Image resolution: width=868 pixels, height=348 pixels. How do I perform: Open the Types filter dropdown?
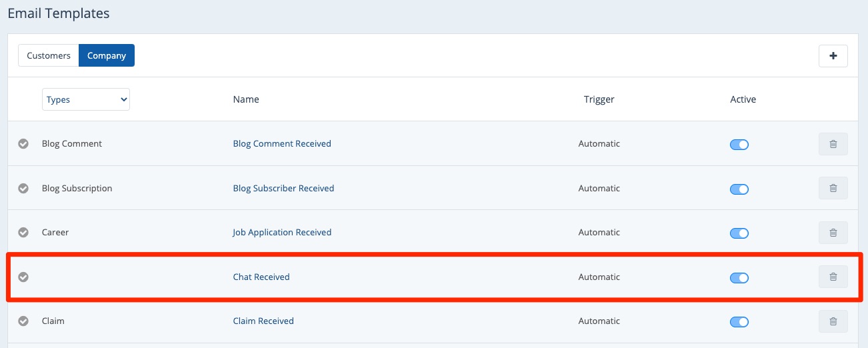[86, 99]
